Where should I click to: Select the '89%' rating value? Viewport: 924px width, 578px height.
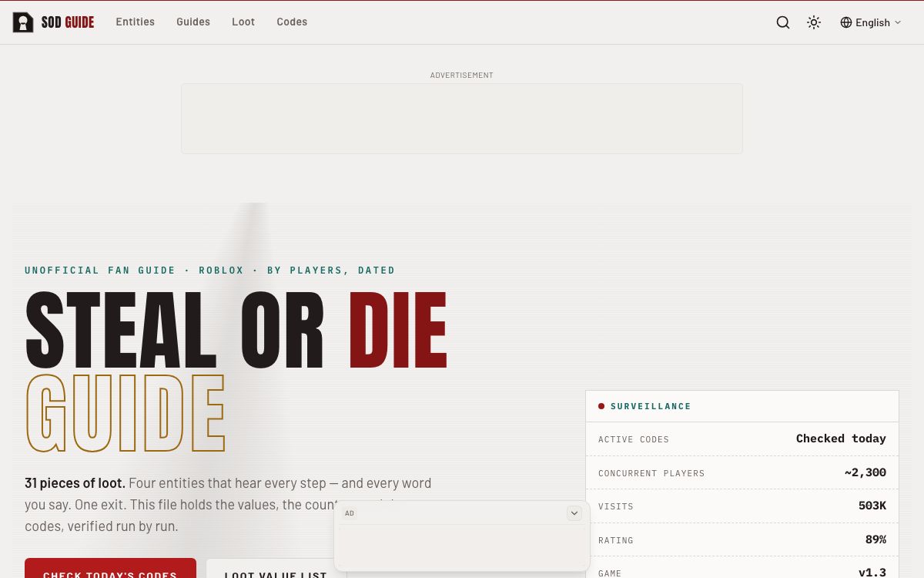(x=875, y=539)
